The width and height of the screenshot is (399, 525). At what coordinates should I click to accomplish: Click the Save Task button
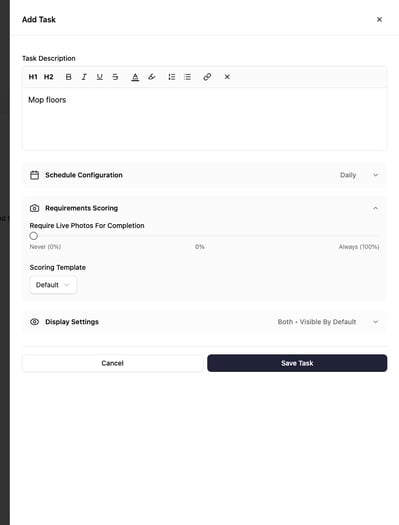point(297,363)
